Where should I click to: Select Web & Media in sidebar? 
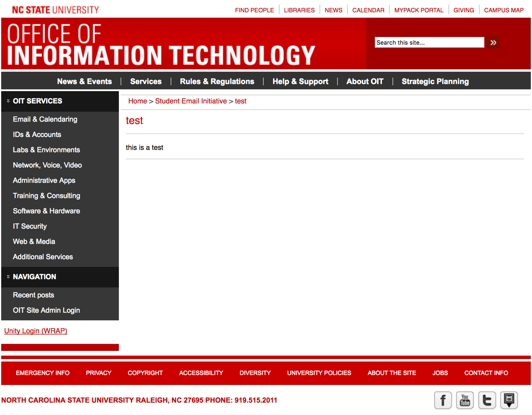pyautogui.click(x=34, y=242)
